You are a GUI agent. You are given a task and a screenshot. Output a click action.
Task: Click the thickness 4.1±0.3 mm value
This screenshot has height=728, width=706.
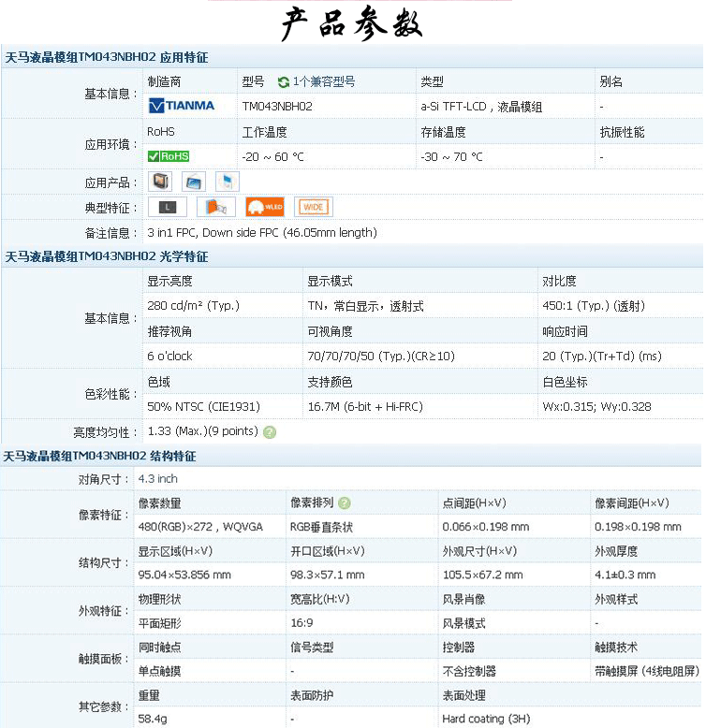(625, 575)
